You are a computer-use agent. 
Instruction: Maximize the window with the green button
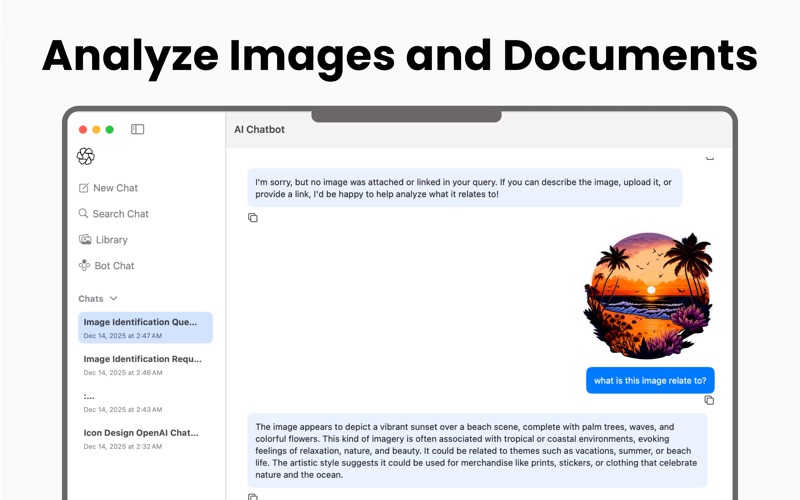click(x=109, y=130)
